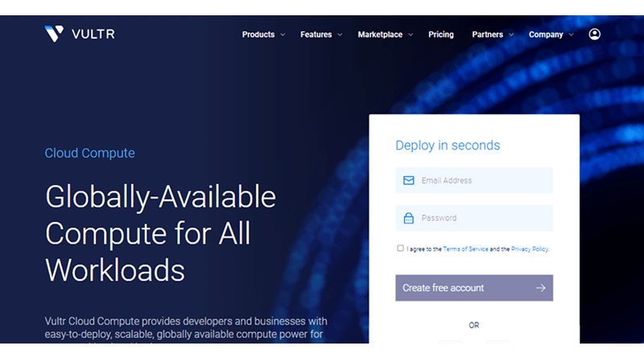Open the Products menu

(x=258, y=35)
